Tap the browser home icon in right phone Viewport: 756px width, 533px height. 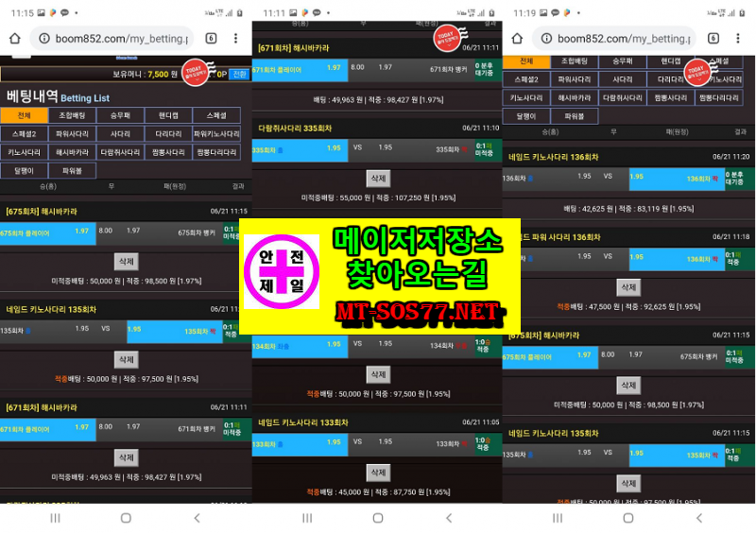click(517, 39)
